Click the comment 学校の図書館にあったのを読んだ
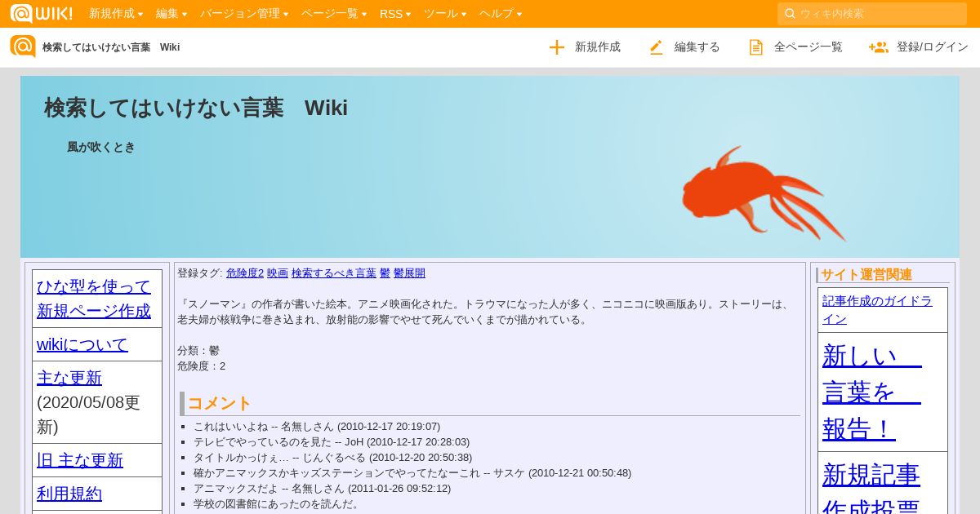This screenshot has width=980, height=514. tap(277, 504)
